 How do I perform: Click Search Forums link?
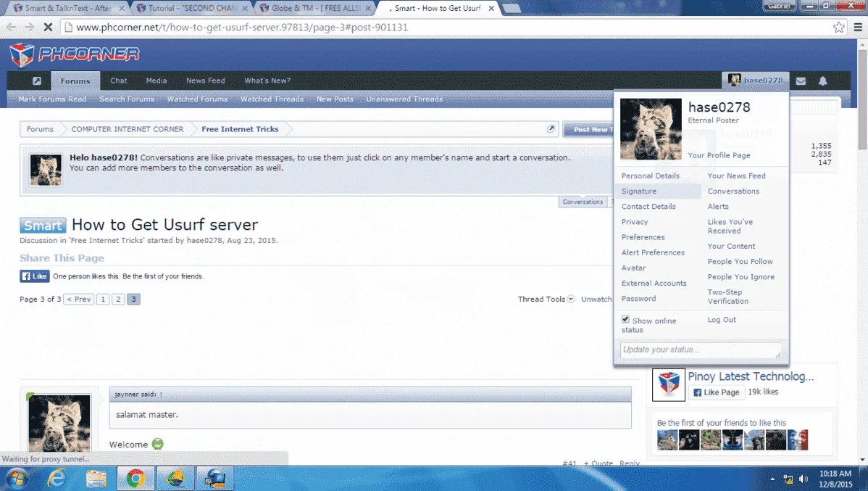127,99
